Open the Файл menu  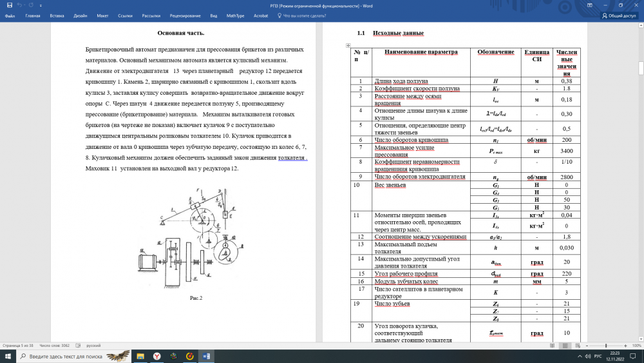pyautogui.click(x=10, y=15)
